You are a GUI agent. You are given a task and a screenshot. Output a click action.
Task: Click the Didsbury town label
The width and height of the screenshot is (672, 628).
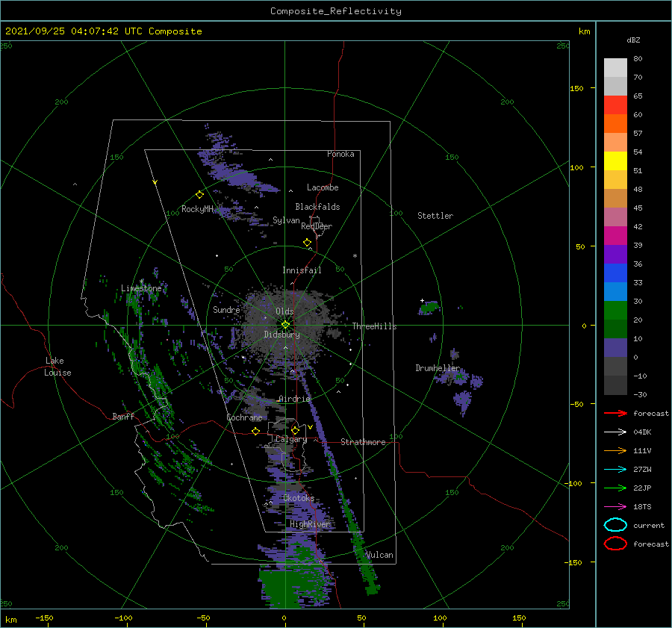[x=281, y=335]
